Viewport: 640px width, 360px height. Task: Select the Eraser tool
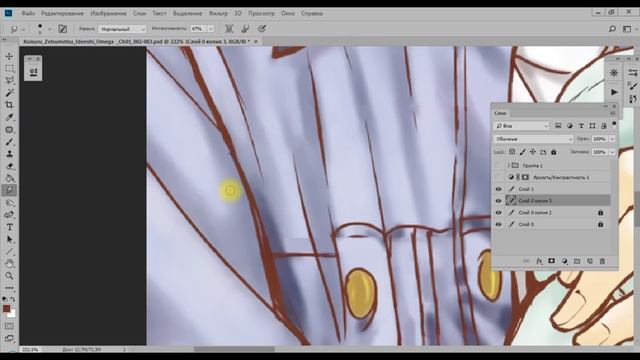pyautogui.click(x=9, y=166)
